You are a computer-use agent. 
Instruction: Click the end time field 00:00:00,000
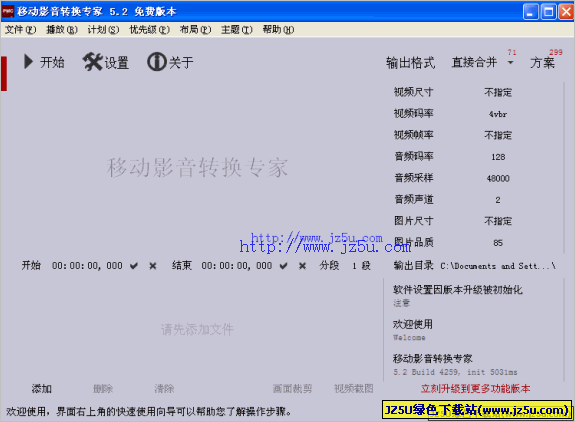tap(237, 266)
